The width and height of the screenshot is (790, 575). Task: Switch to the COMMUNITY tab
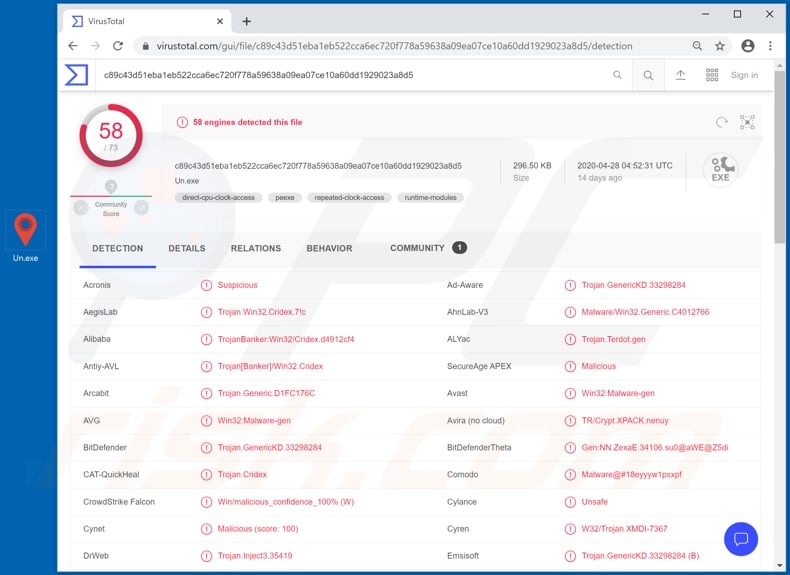[x=428, y=248]
